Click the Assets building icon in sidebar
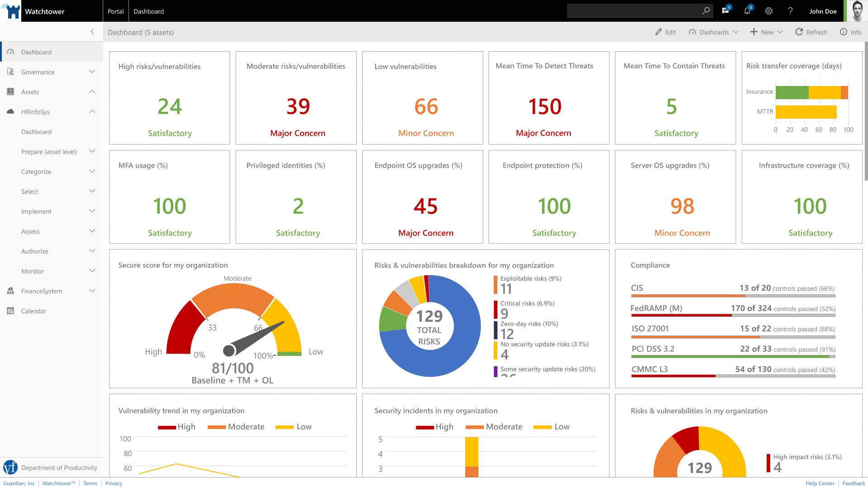The image size is (868, 488). click(x=10, y=92)
